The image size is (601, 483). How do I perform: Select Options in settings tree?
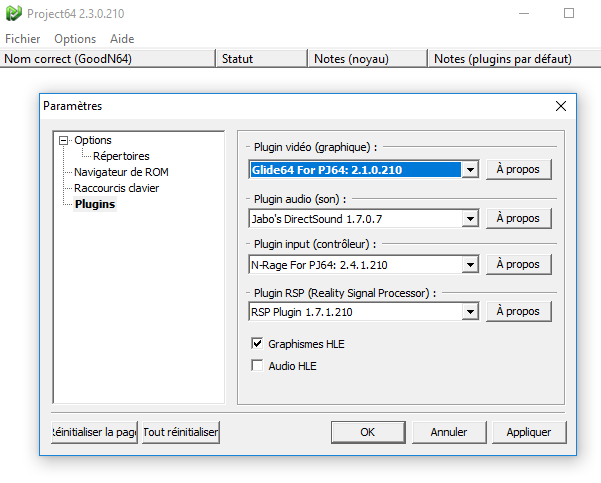(x=93, y=140)
